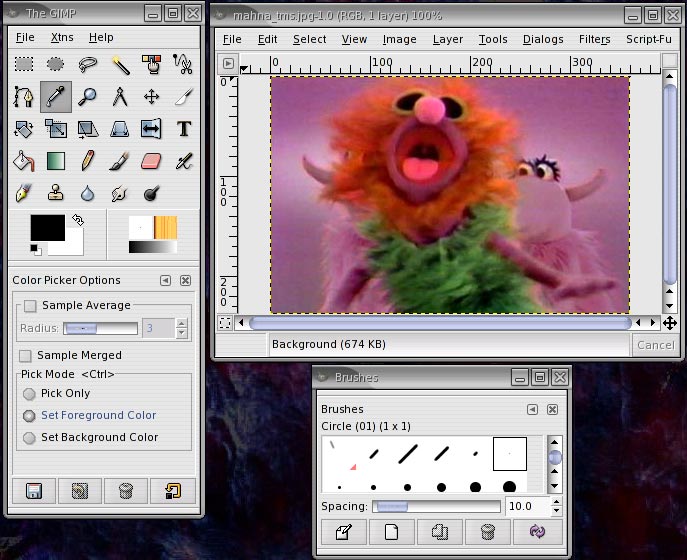Reset tool options to defaults
687x560 pixels.
coord(172,491)
